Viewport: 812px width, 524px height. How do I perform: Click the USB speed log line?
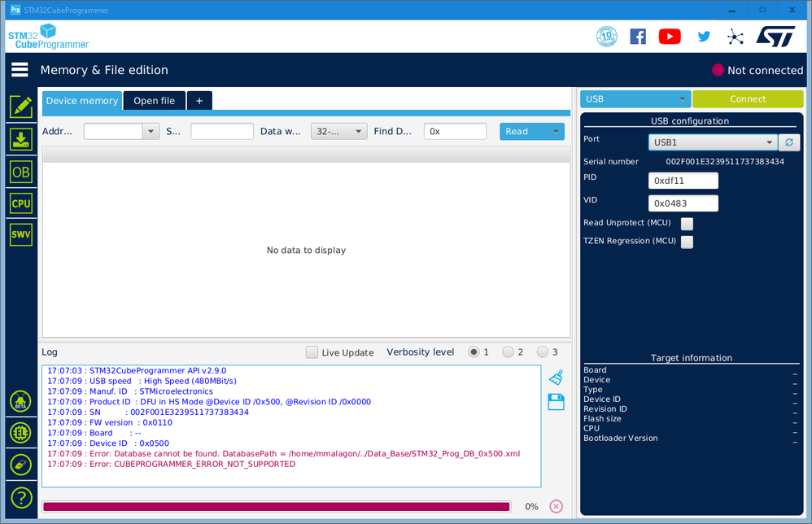click(x=142, y=381)
